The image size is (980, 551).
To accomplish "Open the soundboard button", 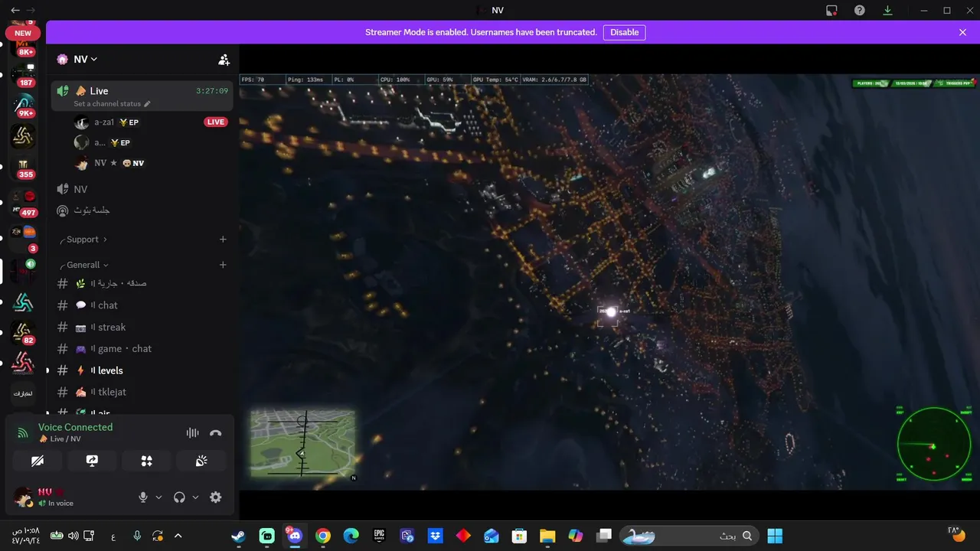I will pos(201,461).
